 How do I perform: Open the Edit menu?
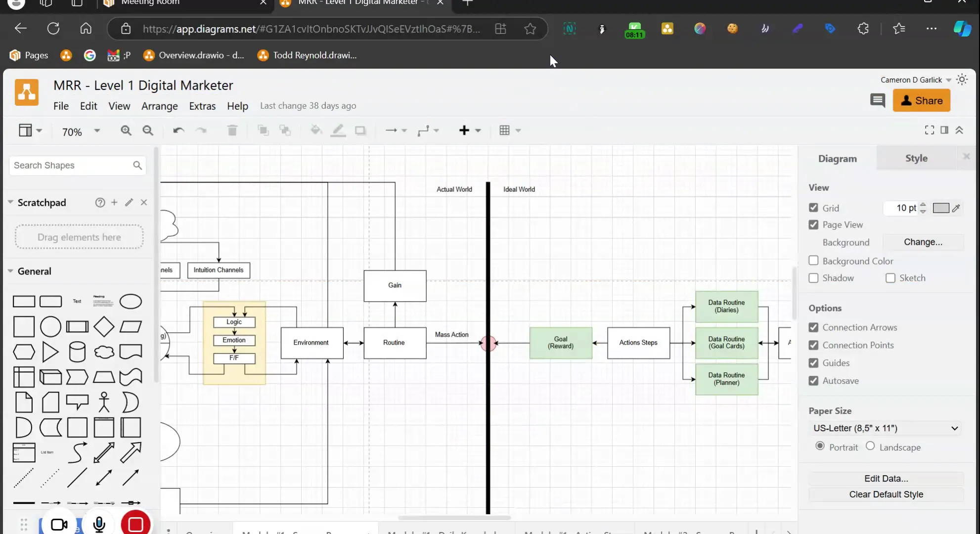click(x=89, y=106)
